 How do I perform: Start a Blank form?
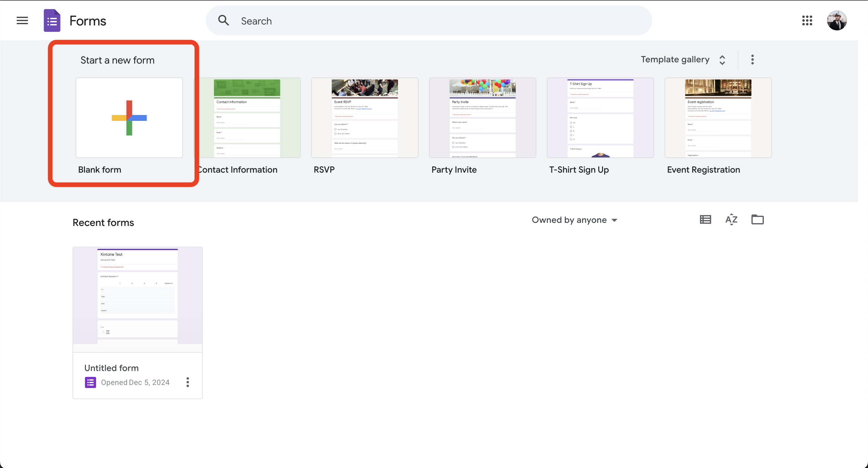pyautogui.click(x=129, y=118)
